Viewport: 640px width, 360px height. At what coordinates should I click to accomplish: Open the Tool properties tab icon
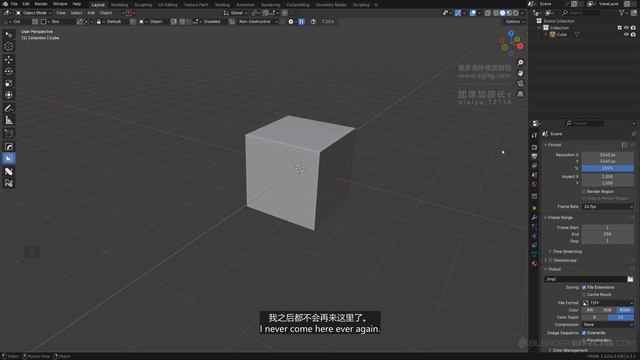click(534, 135)
